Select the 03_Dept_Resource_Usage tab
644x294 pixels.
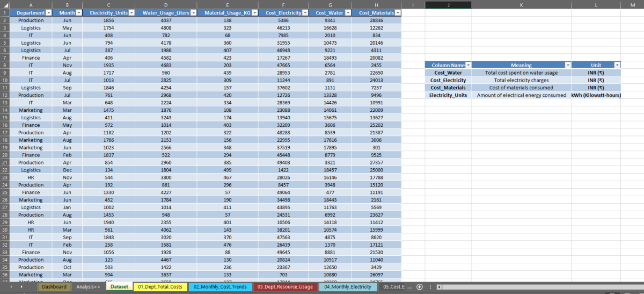pos(285,287)
